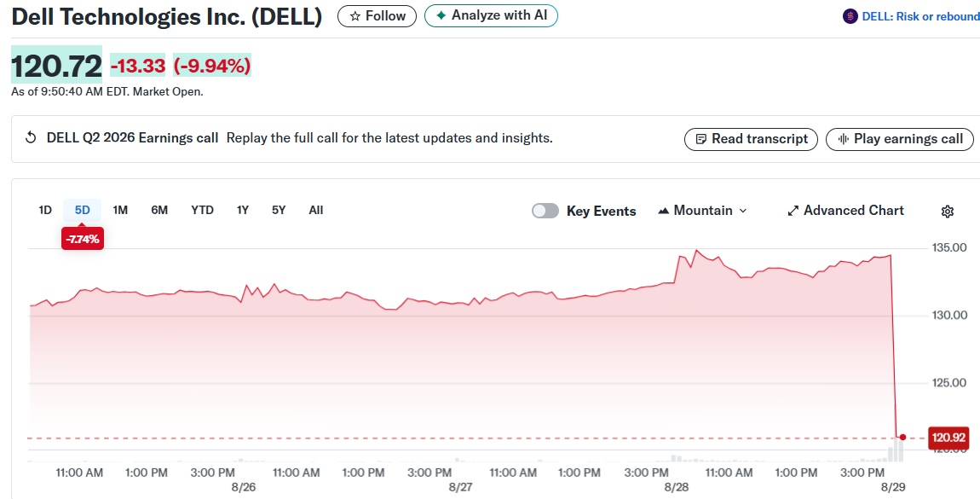Click the red endpoint dot on chart
The height and width of the screenshot is (499, 980).
coord(902,437)
